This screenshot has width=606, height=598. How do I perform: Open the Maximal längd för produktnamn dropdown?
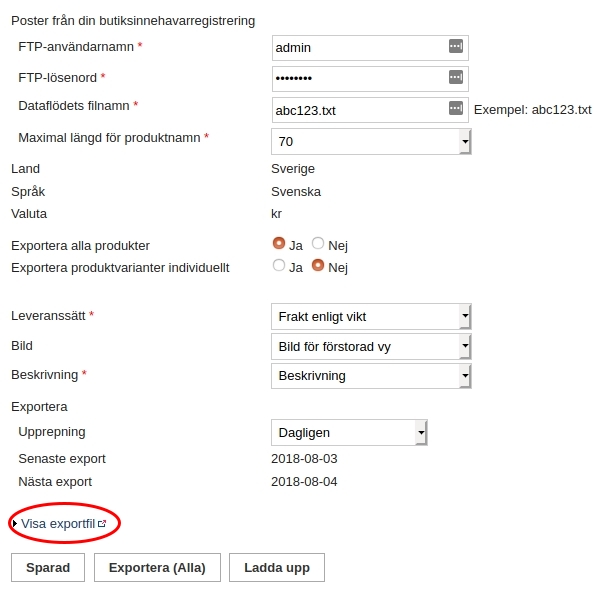pyautogui.click(x=371, y=141)
